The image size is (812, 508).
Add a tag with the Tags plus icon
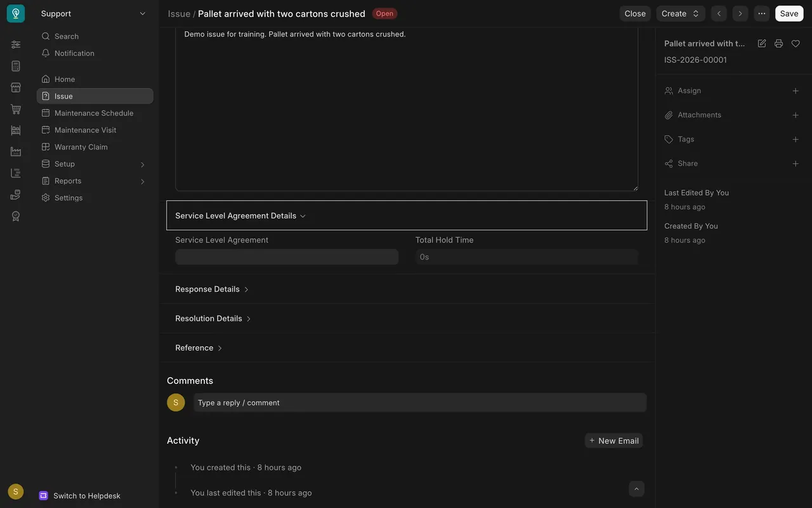click(796, 139)
